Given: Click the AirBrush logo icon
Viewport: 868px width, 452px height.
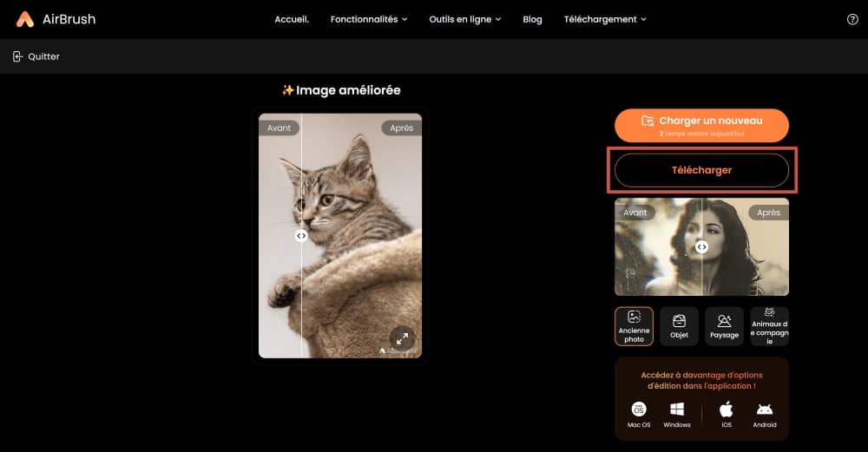Looking at the screenshot, I should [25, 19].
